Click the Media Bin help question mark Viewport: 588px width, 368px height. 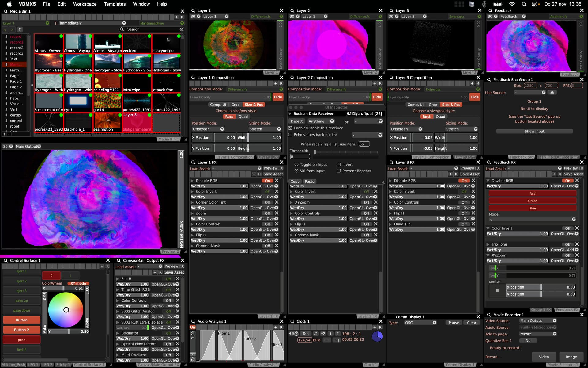click(19, 29)
